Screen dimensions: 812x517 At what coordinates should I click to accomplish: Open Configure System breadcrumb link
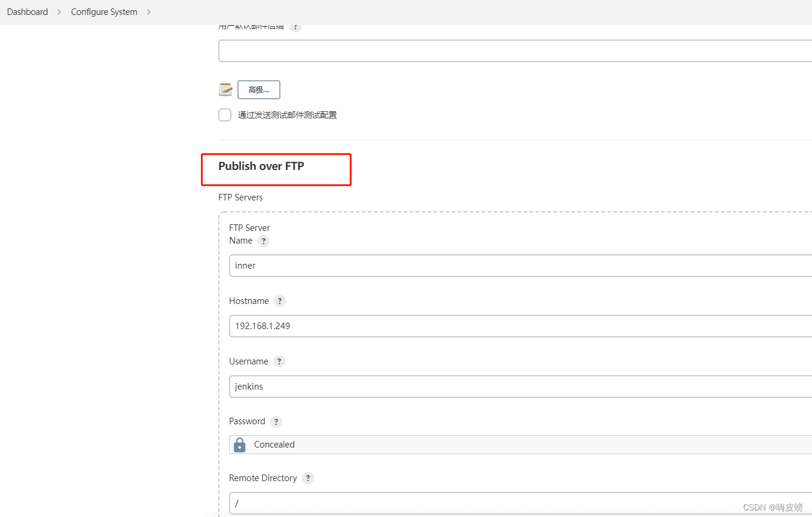point(103,11)
